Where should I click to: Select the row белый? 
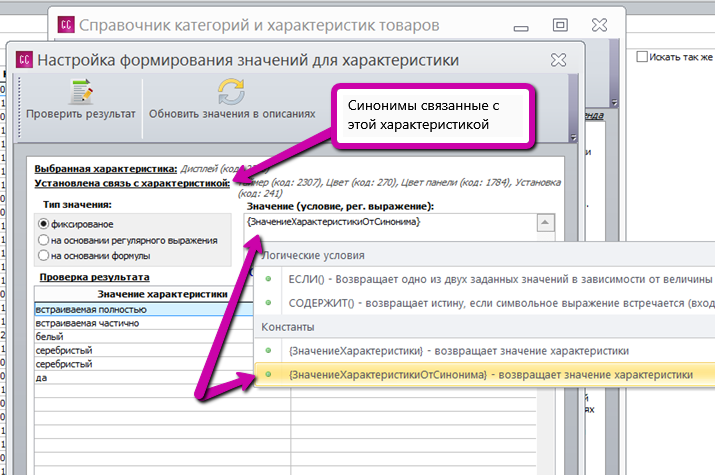(x=144, y=336)
